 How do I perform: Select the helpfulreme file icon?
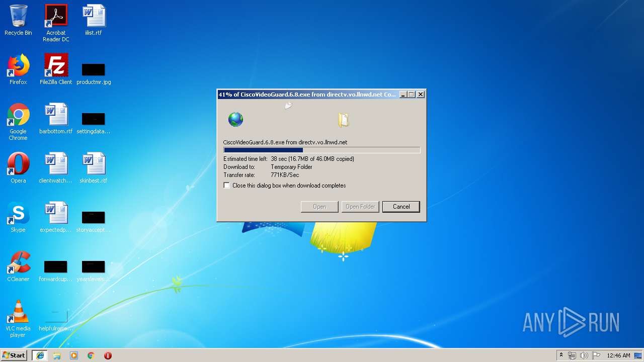(x=56, y=320)
